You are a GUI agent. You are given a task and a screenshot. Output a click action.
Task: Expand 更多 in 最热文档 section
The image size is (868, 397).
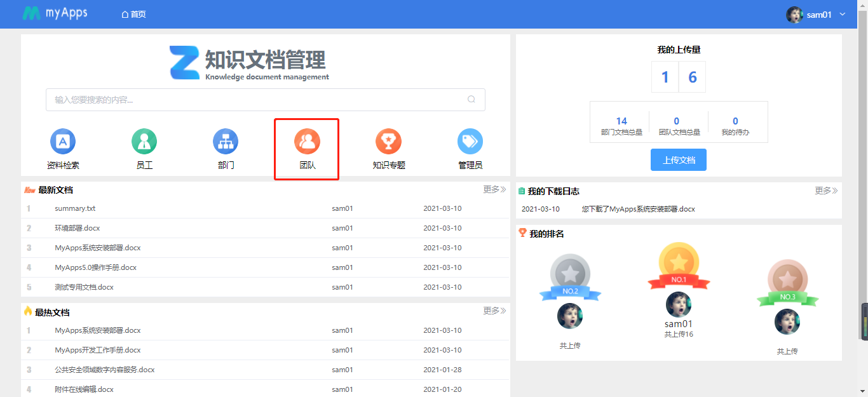click(494, 311)
